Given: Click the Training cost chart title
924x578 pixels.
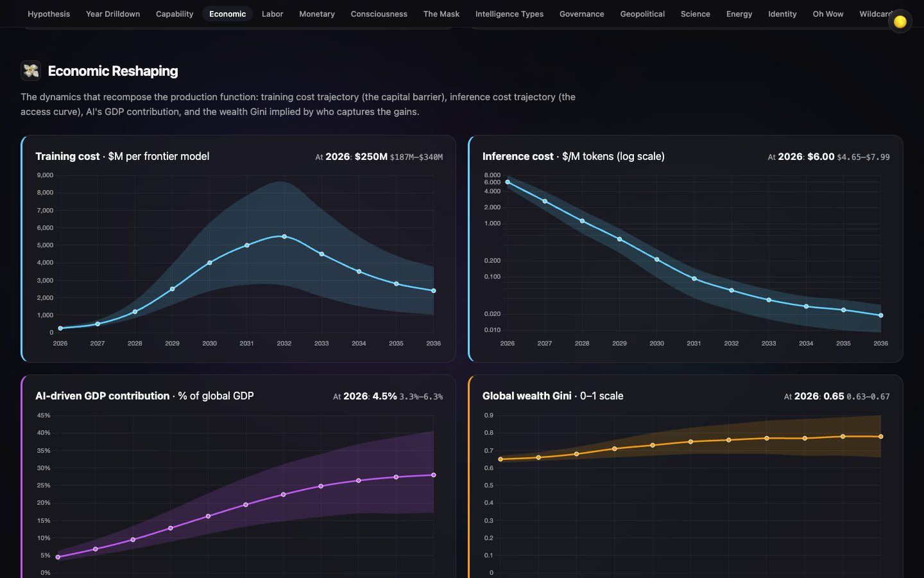Looking at the screenshot, I should [x=122, y=156].
